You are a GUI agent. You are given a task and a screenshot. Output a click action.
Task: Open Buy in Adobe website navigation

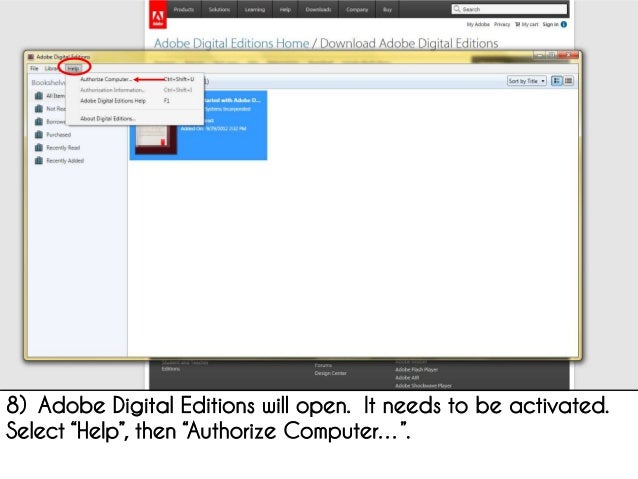click(387, 9)
